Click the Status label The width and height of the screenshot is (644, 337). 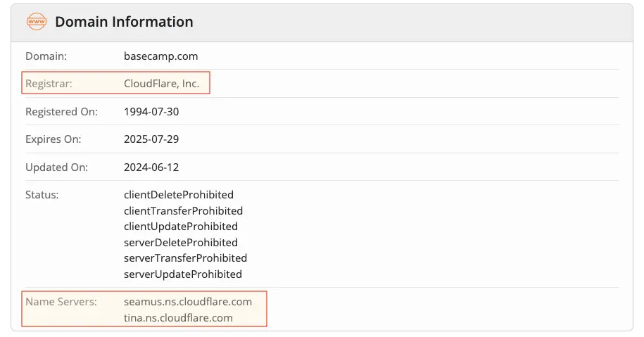click(x=42, y=194)
